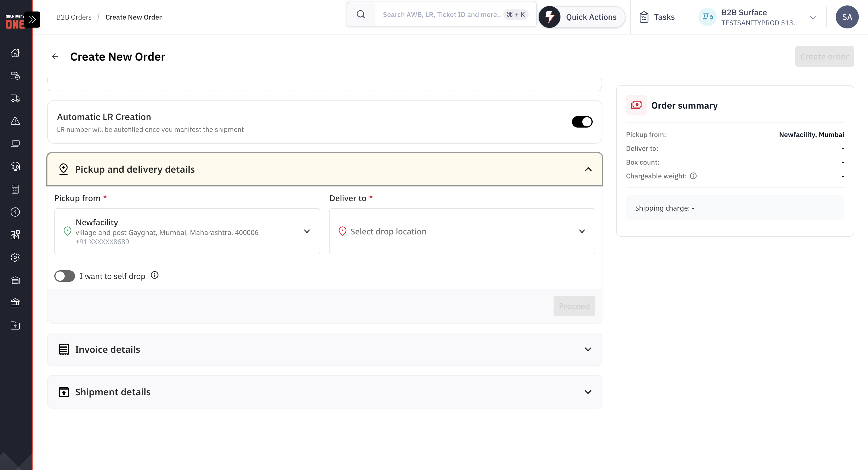Screen dimensions: 868x470
Task: Open the B2B Surface account switcher chevron
Action: 813,17
